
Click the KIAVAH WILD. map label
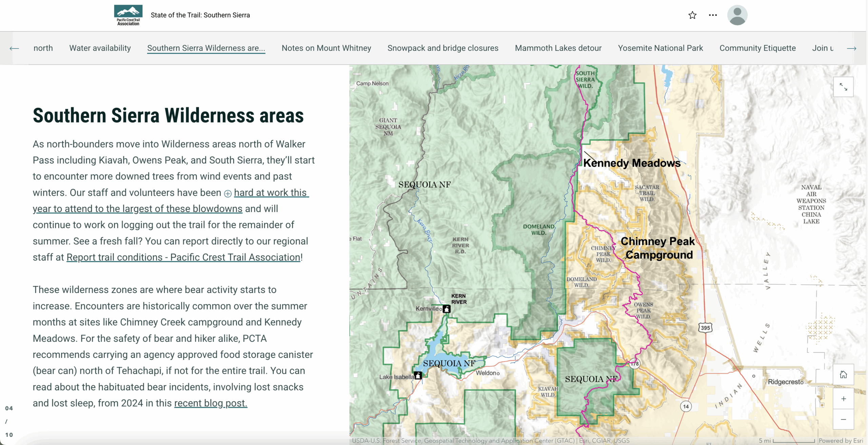(548, 392)
